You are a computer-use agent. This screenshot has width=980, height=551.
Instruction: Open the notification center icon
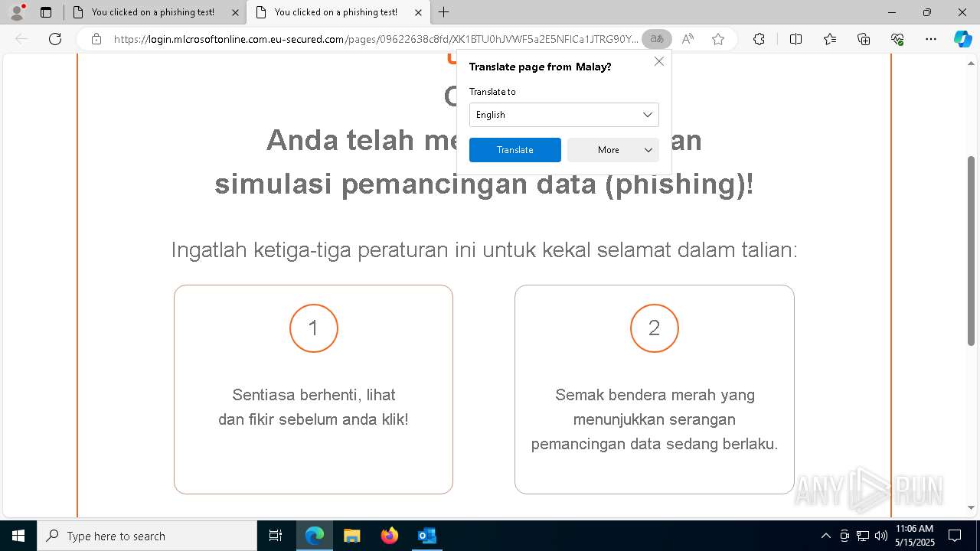[x=955, y=536]
